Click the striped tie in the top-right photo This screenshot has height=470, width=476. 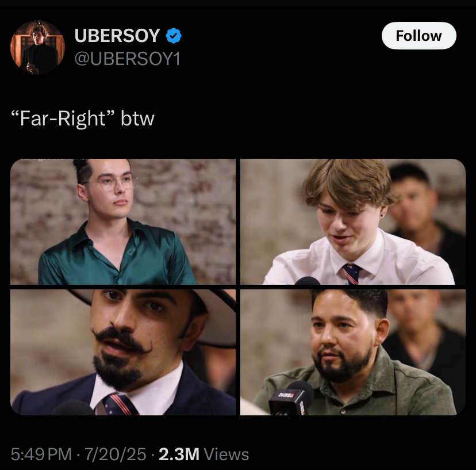tap(352, 274)
